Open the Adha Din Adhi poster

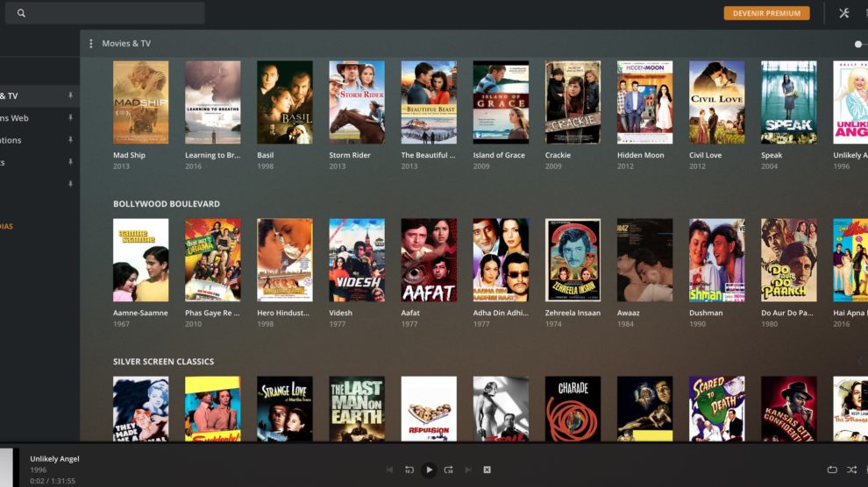pos(501,260)
